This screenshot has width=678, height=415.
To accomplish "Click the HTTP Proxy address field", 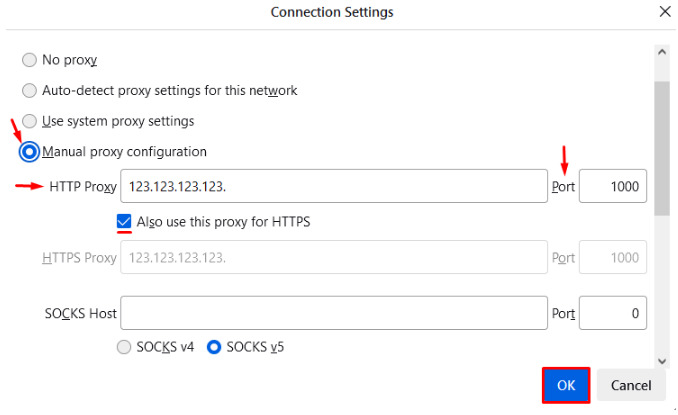I will [x=333, y=186].
